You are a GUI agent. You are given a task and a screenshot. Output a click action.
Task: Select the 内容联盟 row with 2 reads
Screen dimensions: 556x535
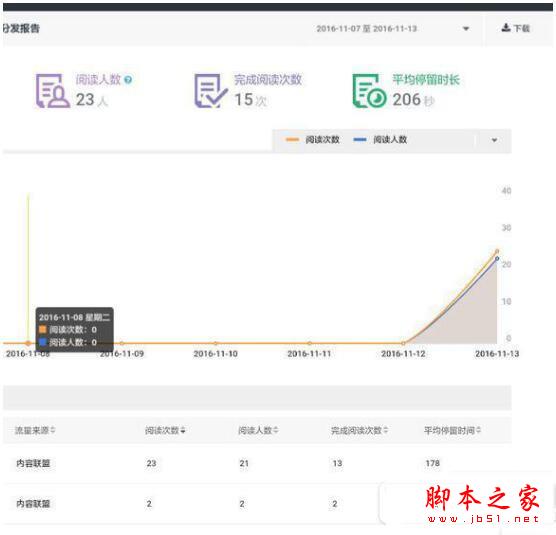(x=257, y=504)
